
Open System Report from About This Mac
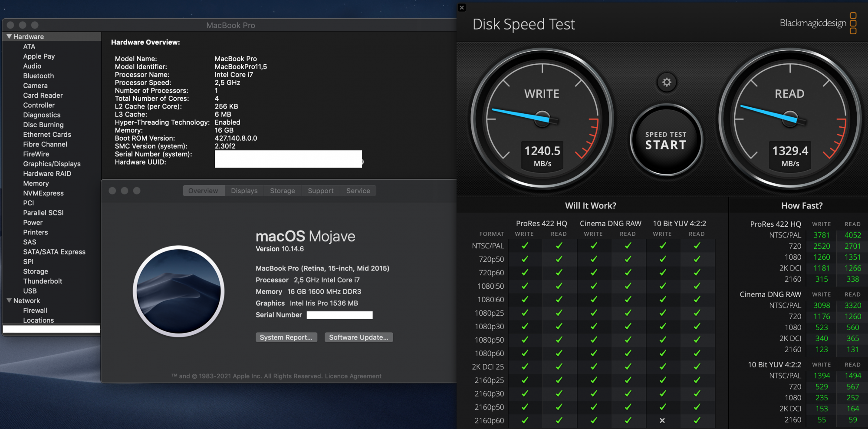tap(286, 337)
